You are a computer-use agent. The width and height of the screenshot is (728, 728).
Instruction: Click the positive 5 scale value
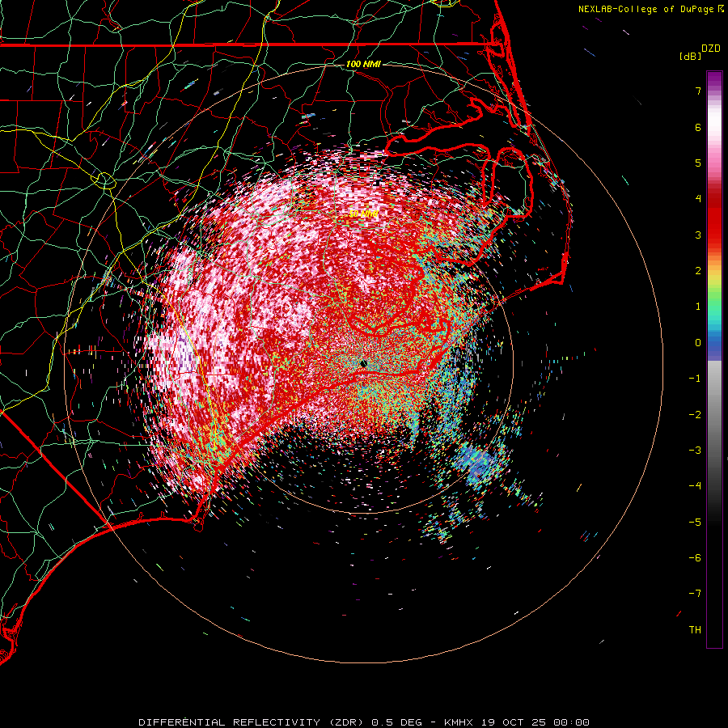698,163
